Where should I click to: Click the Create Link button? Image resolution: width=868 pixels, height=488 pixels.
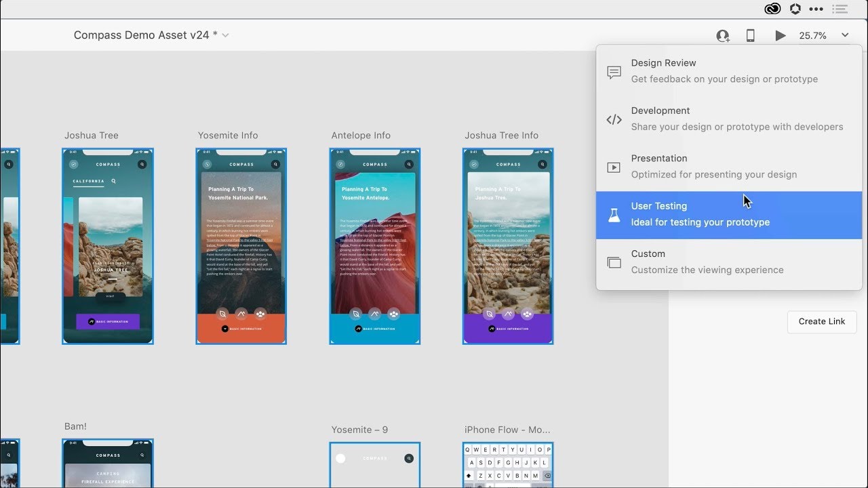point(821,321)
